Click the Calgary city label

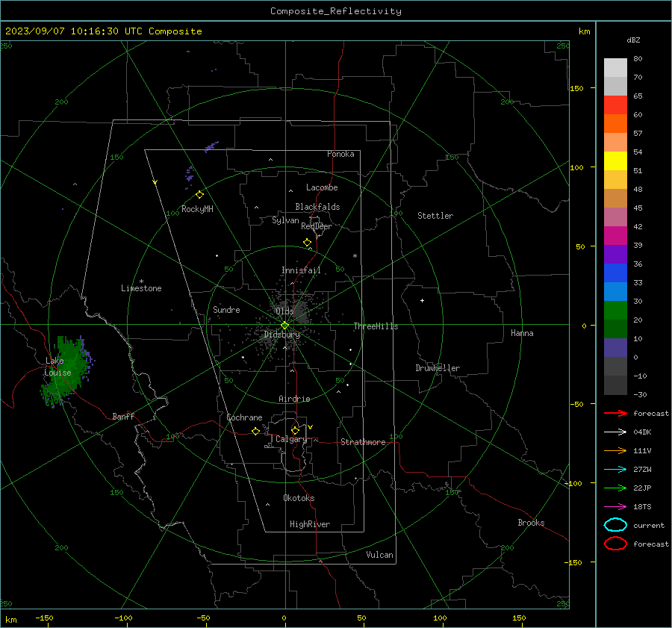pos(291,439)
